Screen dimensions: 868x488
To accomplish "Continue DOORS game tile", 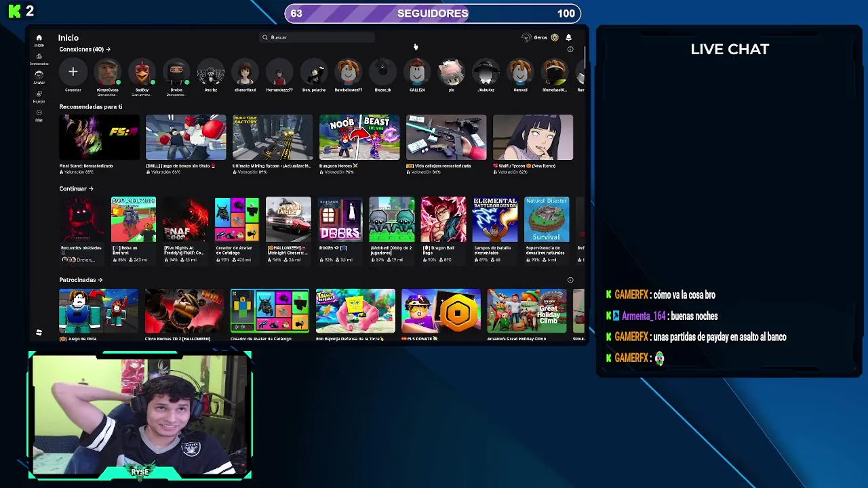I will click(x=340, y=220).
